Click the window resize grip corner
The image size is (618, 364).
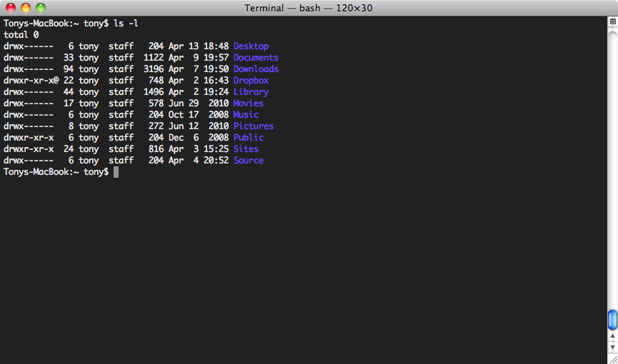pos(612,358)
